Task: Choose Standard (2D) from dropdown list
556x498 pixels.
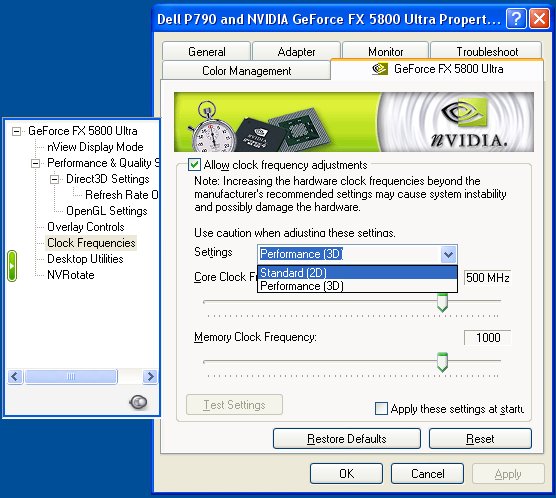Action: coord(357,273)
